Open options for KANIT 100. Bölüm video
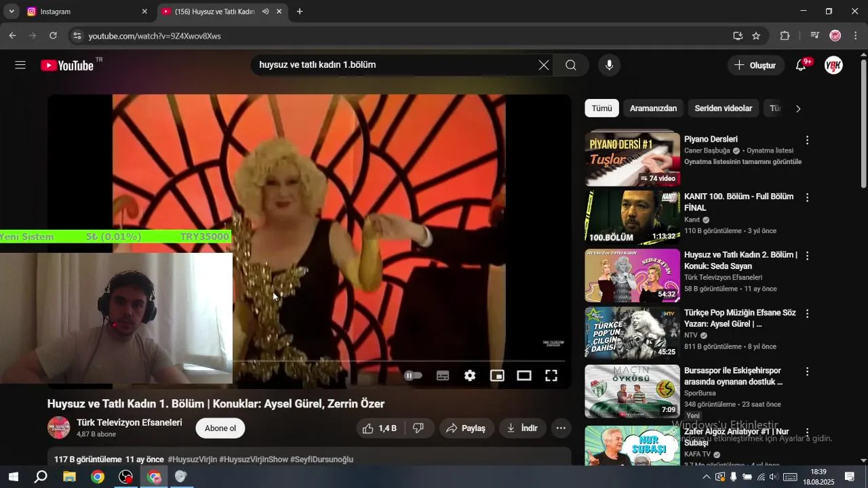The height and width of the screenshot is (488, 868). click(807, 198)
